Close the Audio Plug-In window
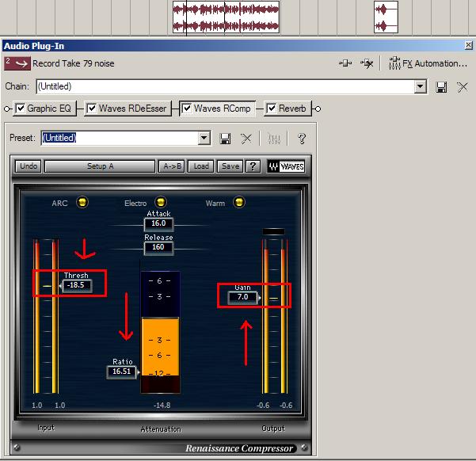 [468, 45]
